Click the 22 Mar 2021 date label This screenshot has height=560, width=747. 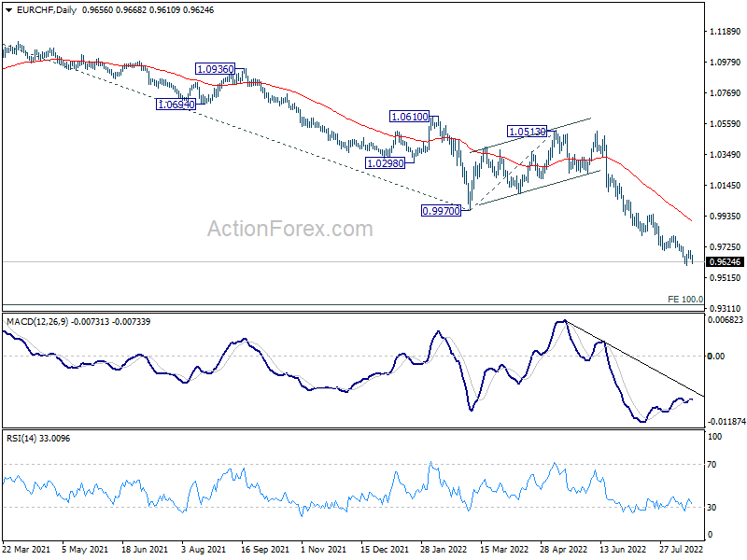coord(27,549)
